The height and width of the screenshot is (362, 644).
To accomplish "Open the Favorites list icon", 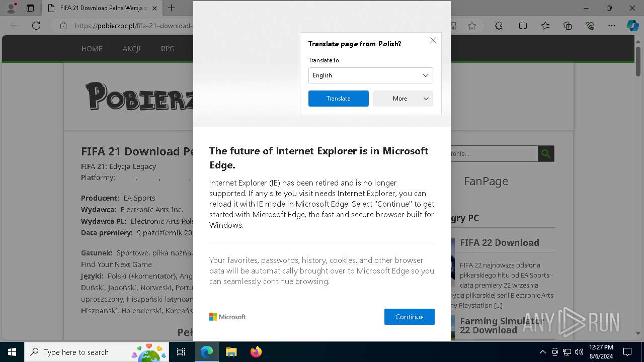I will coord(545,26).
